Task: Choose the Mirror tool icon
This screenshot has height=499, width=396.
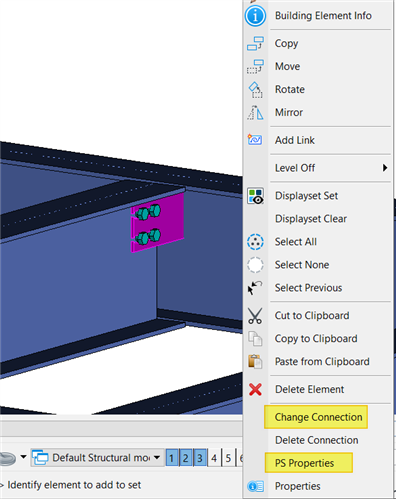Action: point(255,112)
